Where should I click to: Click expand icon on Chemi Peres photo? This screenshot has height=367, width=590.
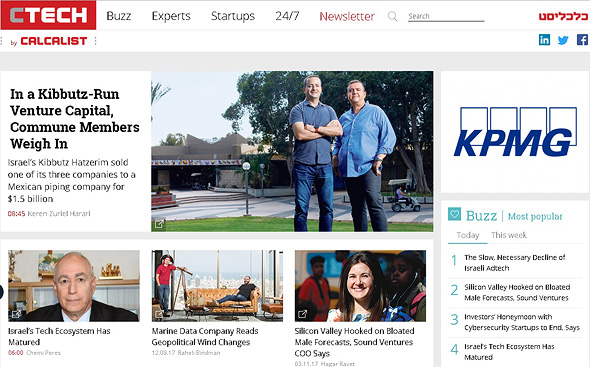point(16,314)
